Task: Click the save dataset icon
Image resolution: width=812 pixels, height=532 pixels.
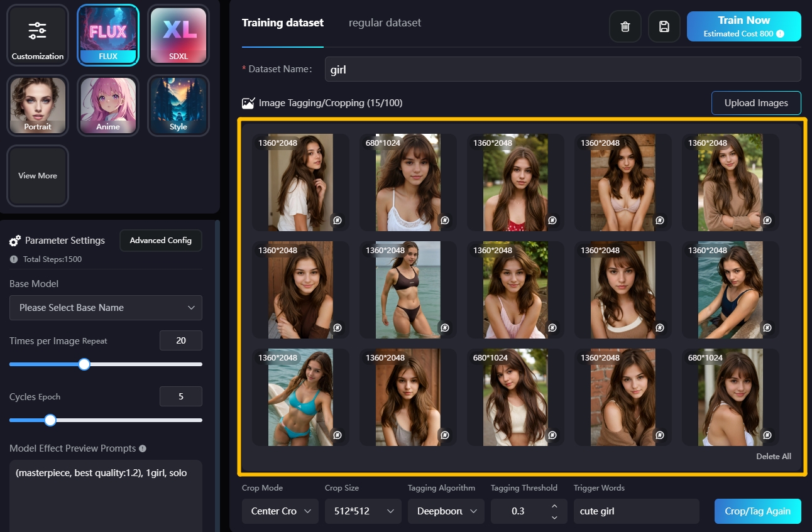Action: click(x=664, y=26)
